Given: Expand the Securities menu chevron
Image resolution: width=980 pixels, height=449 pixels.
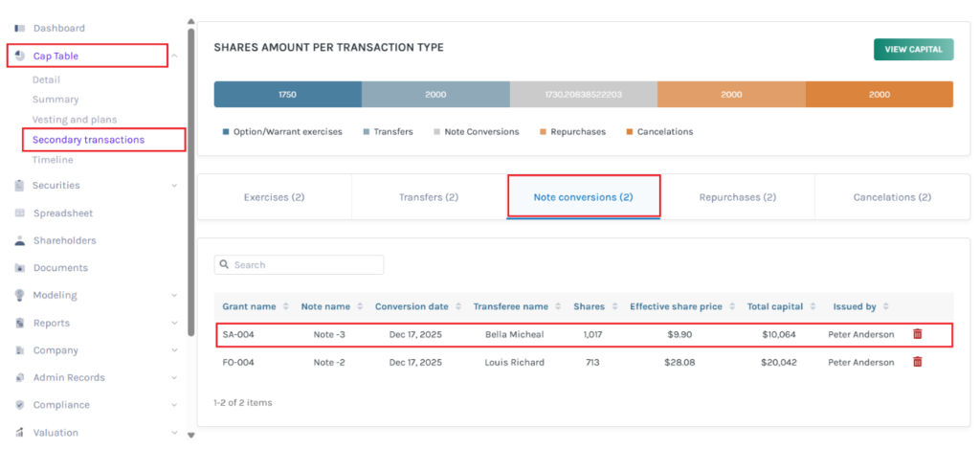Looking at the screenshot, I should tap(174, 186).
